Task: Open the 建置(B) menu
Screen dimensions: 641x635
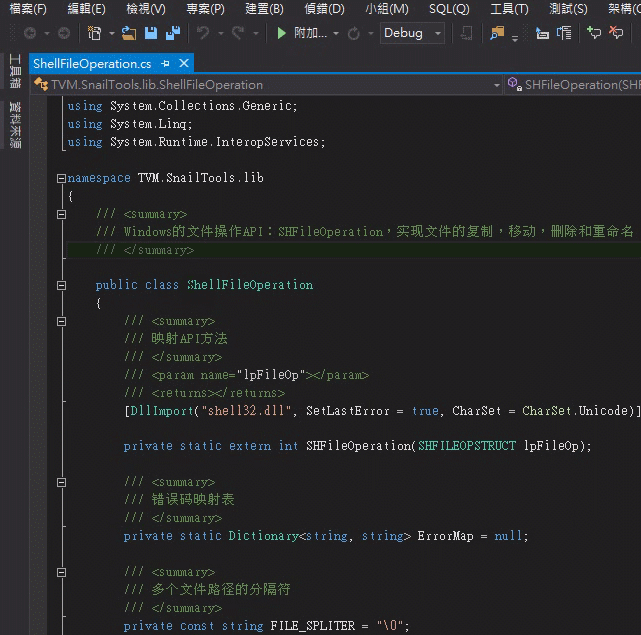Action: coord(264,9)
